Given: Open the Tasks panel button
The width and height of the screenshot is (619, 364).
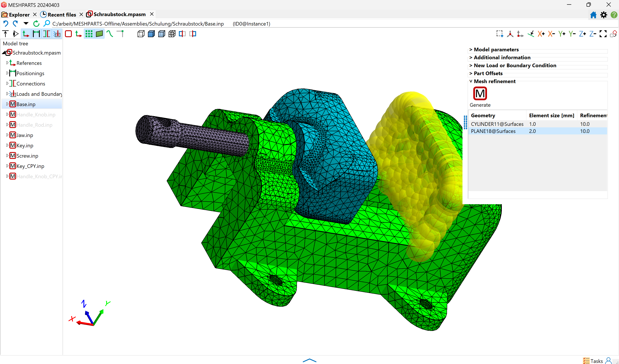Looking at the screenshot, I should pyautogui.click(x=593, y=361).
